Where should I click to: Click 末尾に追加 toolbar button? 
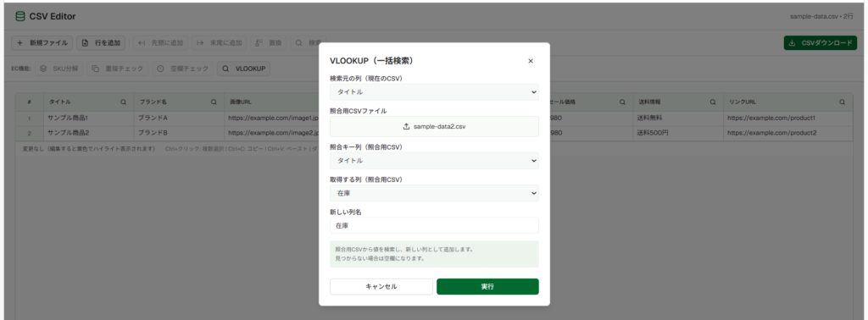tap(220, 43)
